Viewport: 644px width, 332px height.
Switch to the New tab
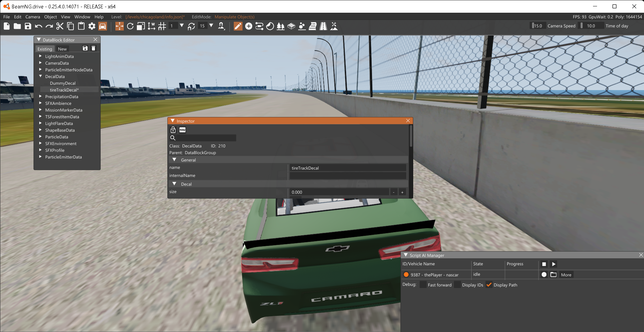point(62,49)
